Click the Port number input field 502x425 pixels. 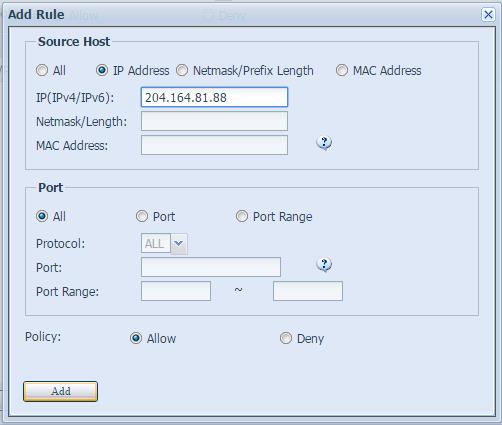[211, 267]
